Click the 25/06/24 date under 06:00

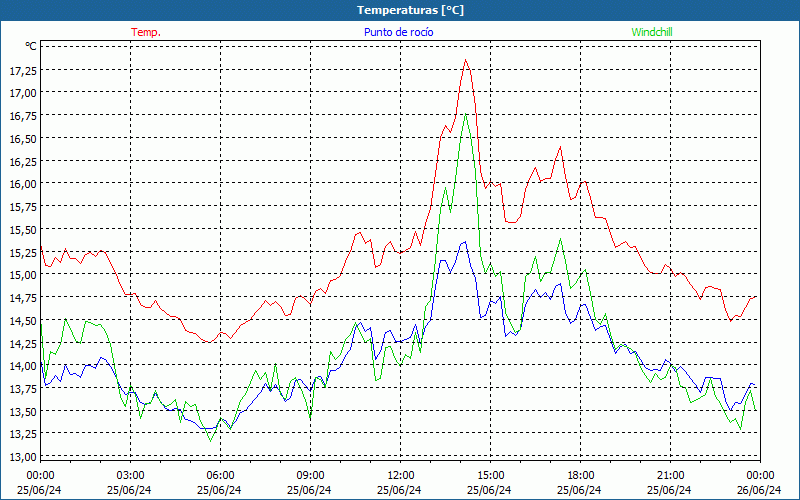point(219,490)
